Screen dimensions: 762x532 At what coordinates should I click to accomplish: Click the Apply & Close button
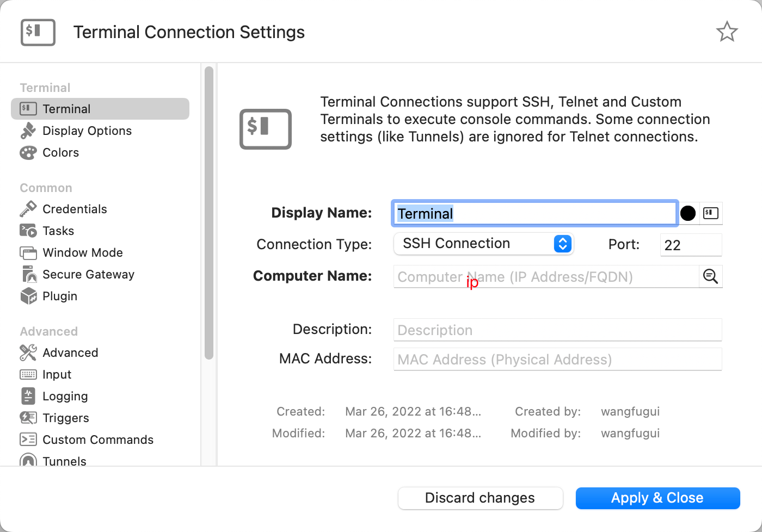coord(657,498)
